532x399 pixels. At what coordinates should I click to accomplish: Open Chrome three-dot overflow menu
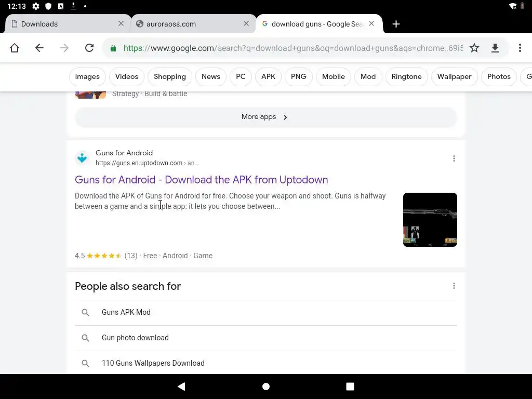point(520,48)
